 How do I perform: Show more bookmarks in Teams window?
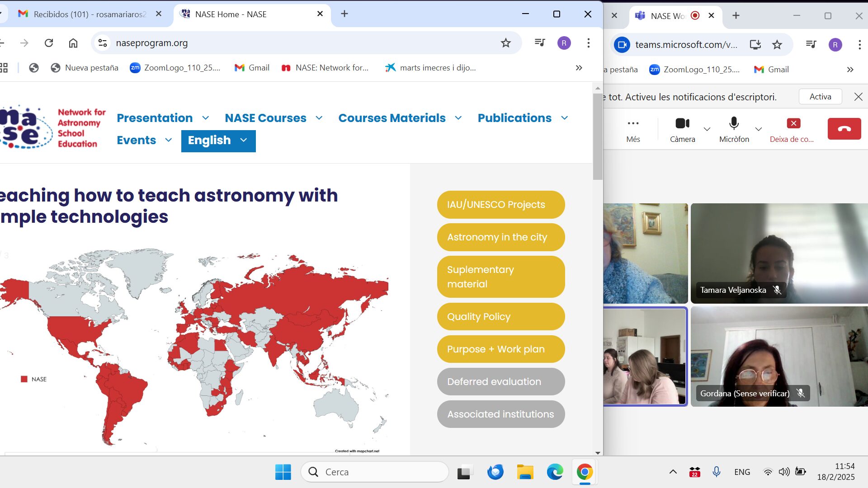850,70
